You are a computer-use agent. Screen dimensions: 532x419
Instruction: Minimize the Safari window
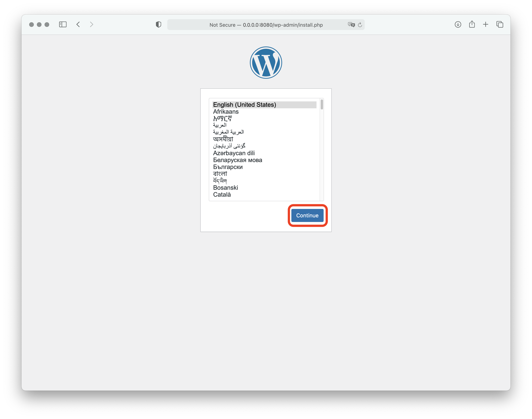click(x=39, y=25)
